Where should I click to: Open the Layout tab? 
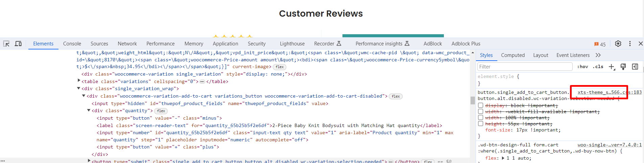pyautogui.click(x=541, y=55)
